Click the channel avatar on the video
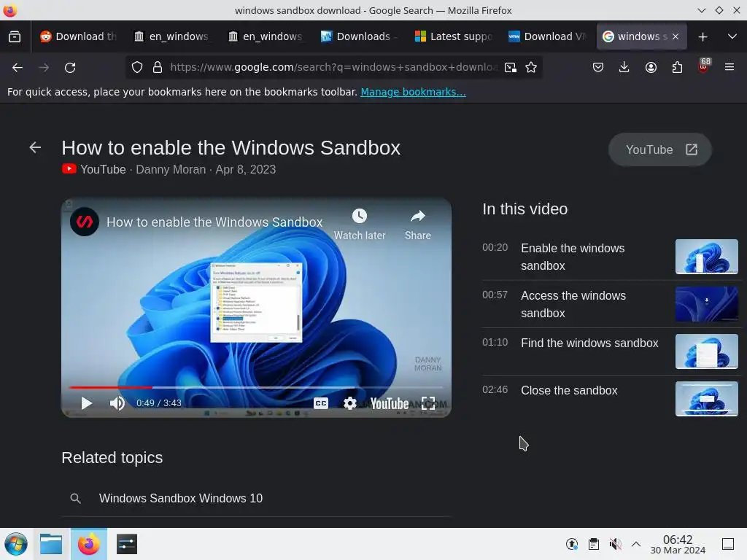 coord(85,222)
